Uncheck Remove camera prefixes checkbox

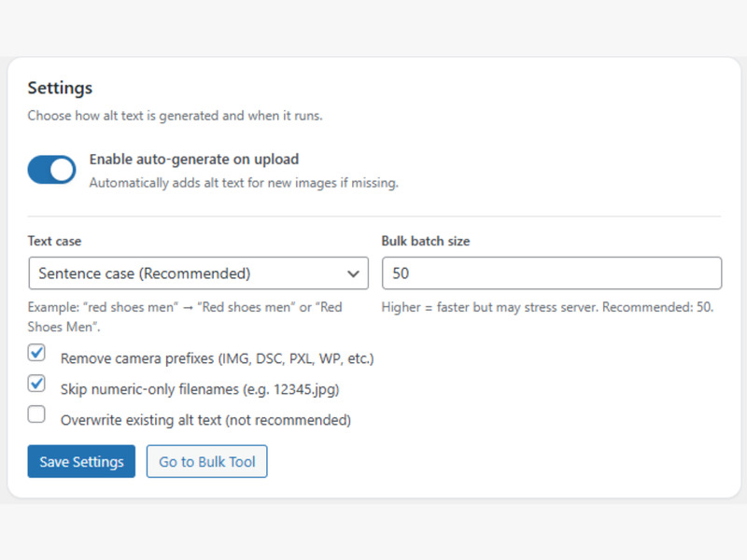pyautogui.click(x=36, y=353)
